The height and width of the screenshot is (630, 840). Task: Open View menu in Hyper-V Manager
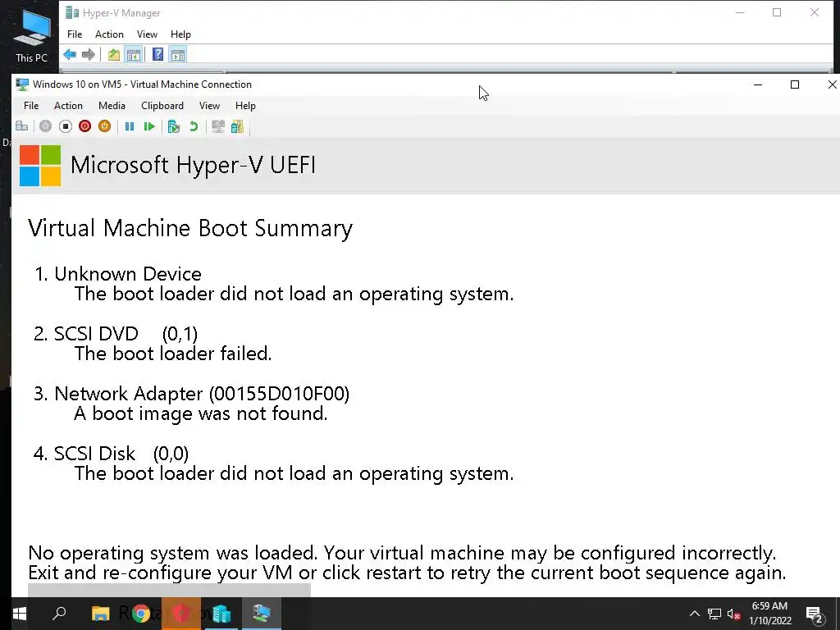tap(147, 34)
